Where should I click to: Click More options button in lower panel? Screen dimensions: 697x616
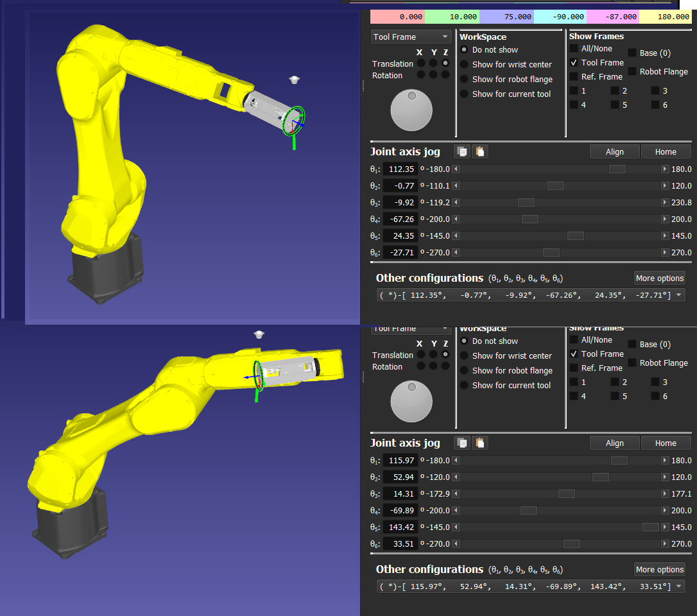(659, 570)
